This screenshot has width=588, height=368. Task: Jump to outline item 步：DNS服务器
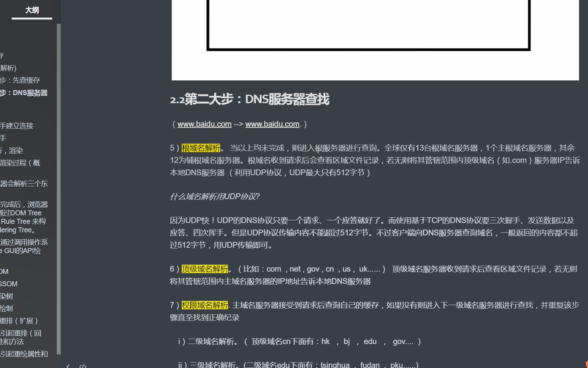24,93
